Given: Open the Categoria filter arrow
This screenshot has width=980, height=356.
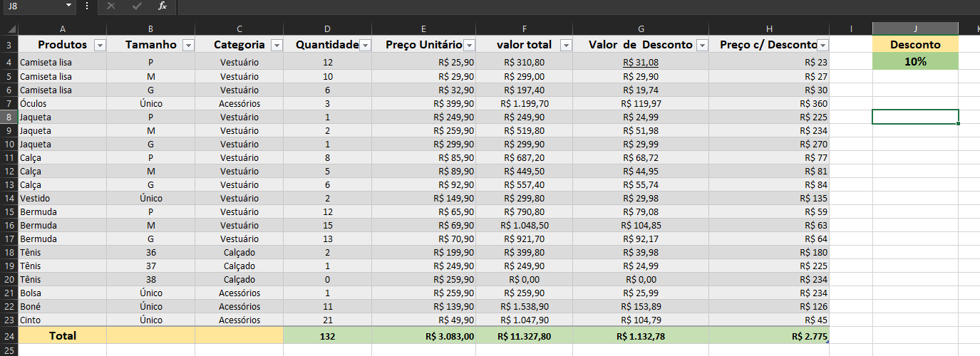Looking at the screenshot, I should pos(277,45).
